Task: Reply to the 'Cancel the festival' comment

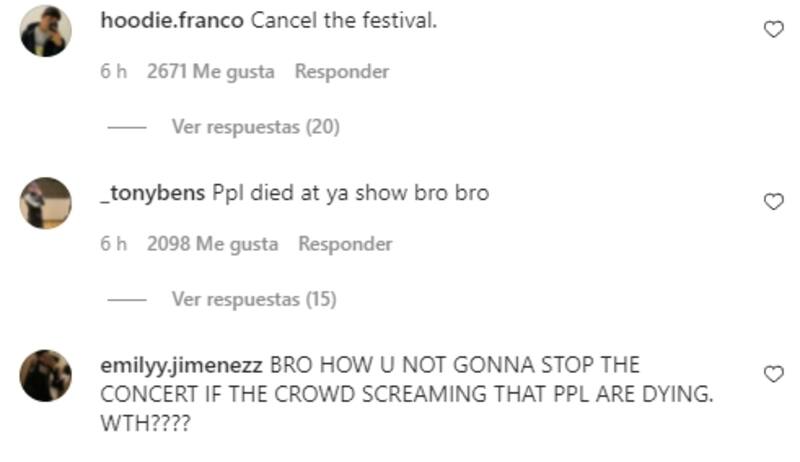Action: point(342,71)
